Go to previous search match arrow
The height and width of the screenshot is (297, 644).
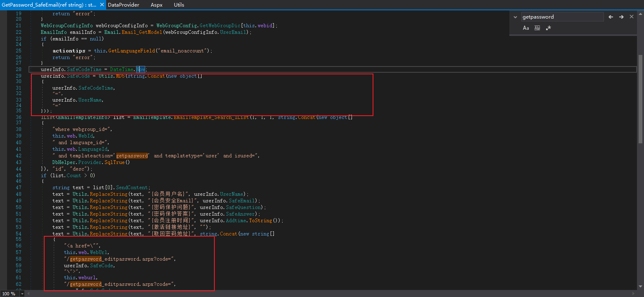(x=611, y=17)
